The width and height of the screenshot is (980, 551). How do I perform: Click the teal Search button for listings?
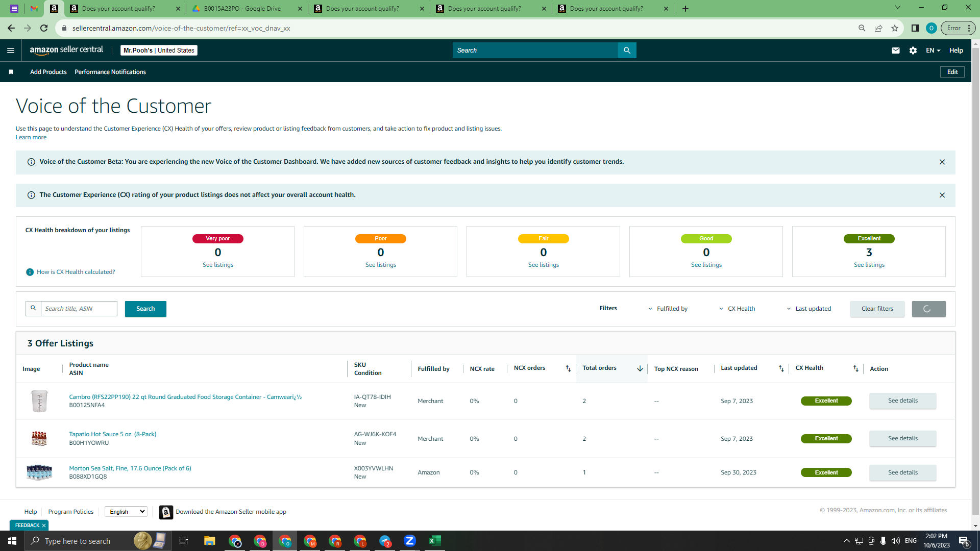(x=145, y=309)
